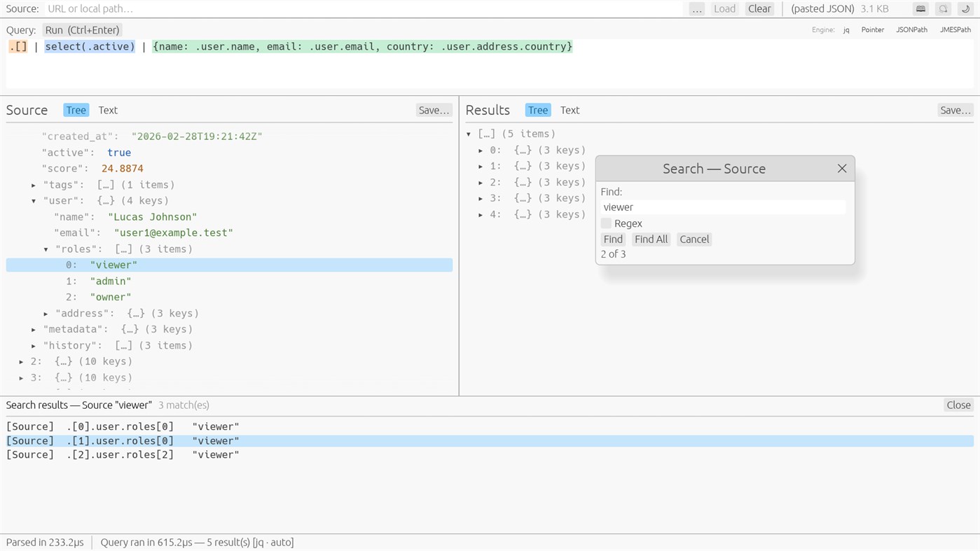This screenshot has height=551, width=980.
Task: Click the (pasted JSON) source label
Action: pyautogui.click(x=822, y=9)
